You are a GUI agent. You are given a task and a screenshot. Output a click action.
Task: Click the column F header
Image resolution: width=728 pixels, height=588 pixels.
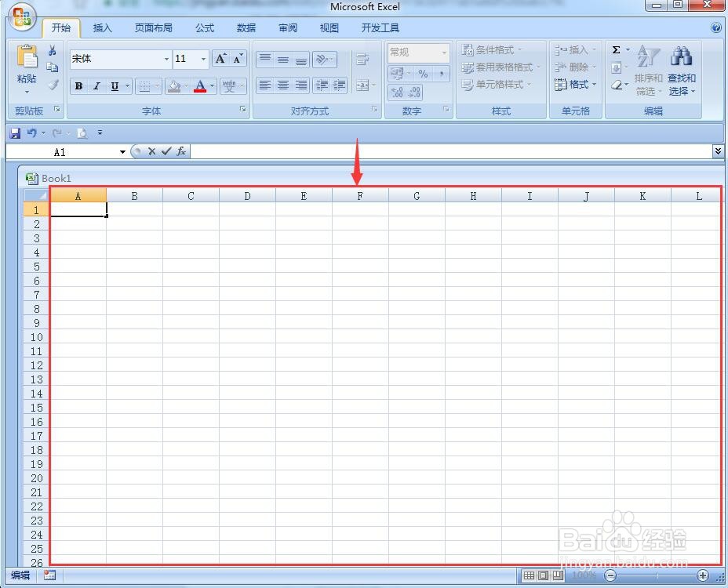coord(360,196)
